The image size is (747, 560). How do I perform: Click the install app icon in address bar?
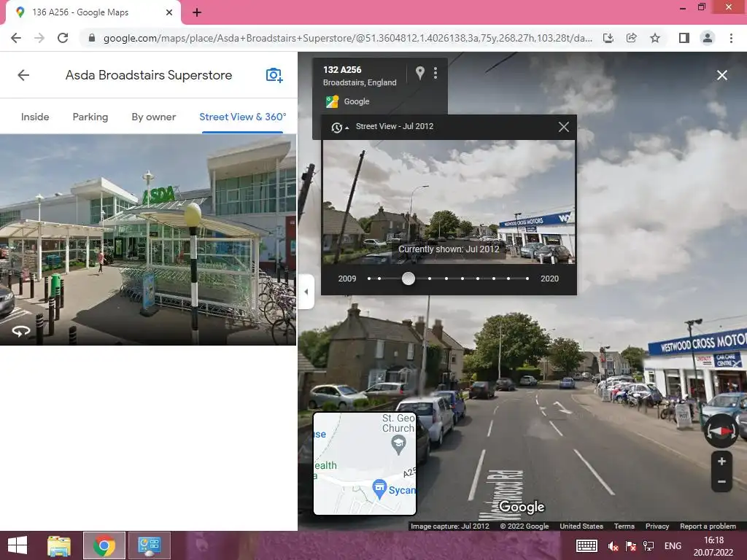click(x=608, y=38)
